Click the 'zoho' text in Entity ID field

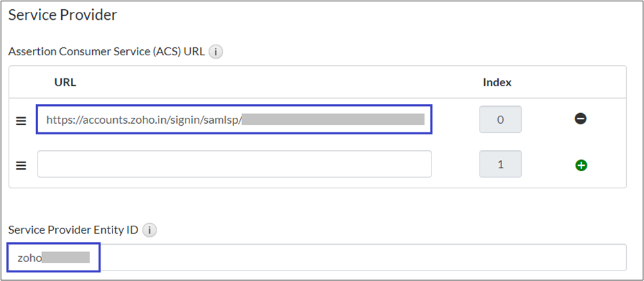(30, 257)
